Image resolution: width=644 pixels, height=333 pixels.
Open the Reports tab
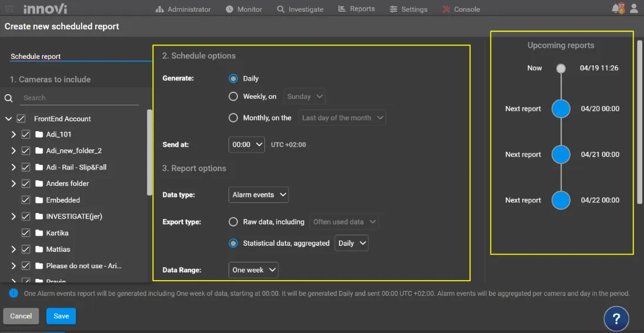(x=357, y=9)
